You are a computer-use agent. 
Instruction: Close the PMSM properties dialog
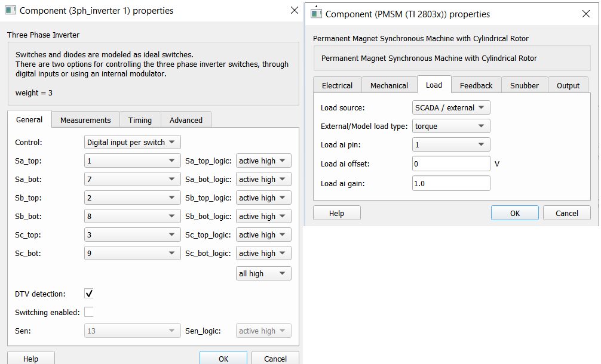click(x=585, y=14)
